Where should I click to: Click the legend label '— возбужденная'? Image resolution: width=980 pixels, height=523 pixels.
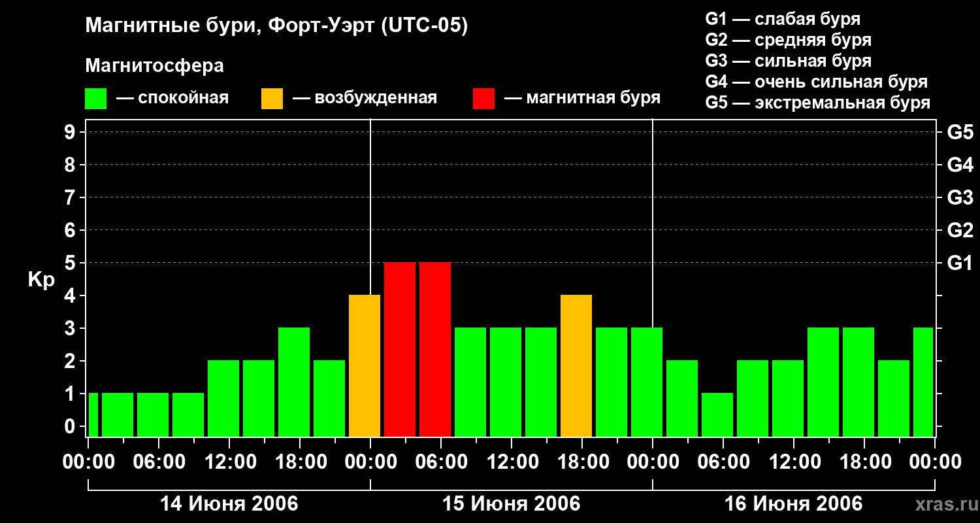click(365, 98)
